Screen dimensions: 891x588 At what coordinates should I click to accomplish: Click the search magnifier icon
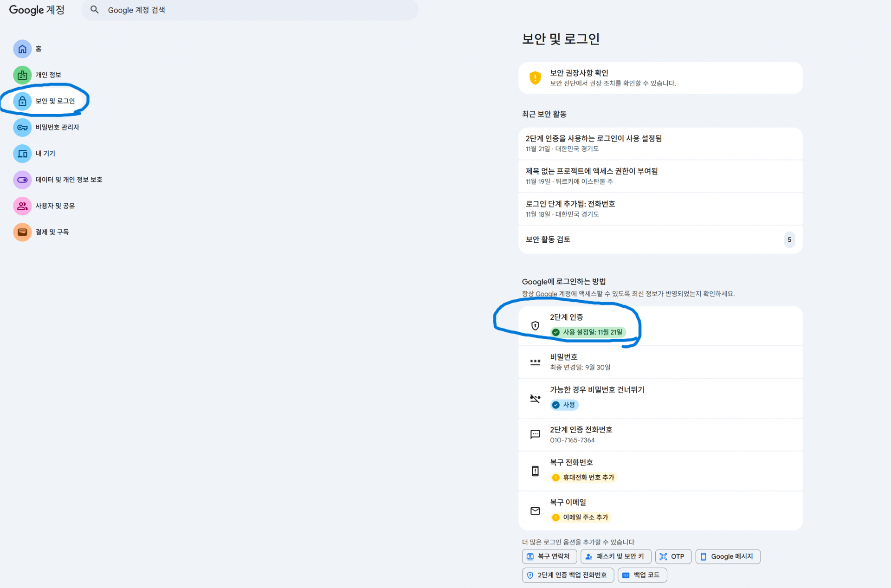click(94, 10)
